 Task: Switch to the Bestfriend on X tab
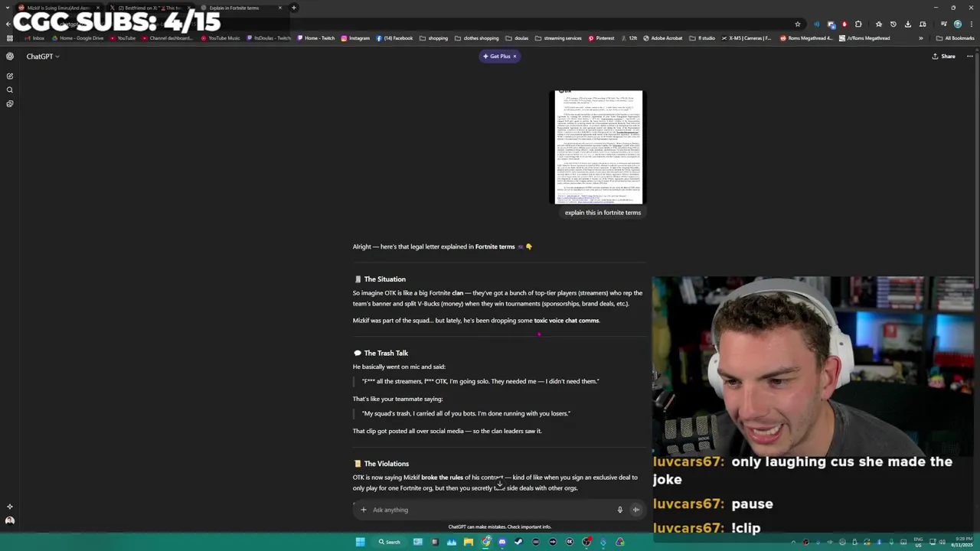149,8
